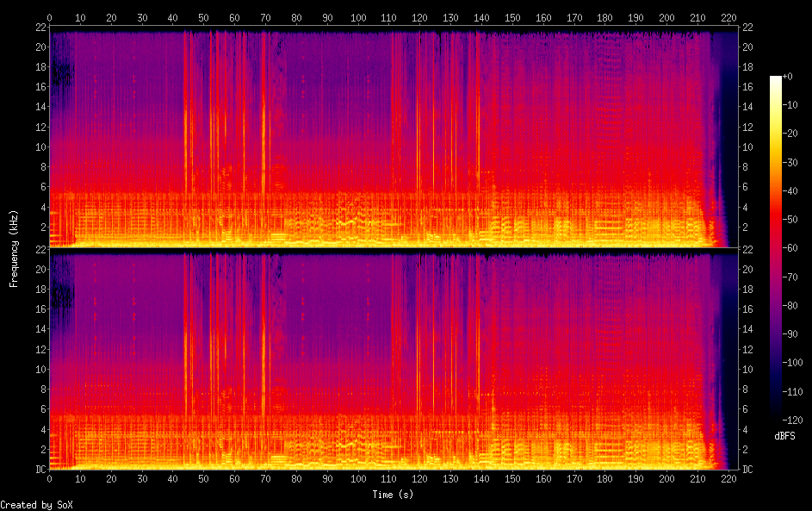The width and height of the screenshot is (812, 511).
Task: Click the 'Time (s)' axis label
Action: (x=394, y=495)
